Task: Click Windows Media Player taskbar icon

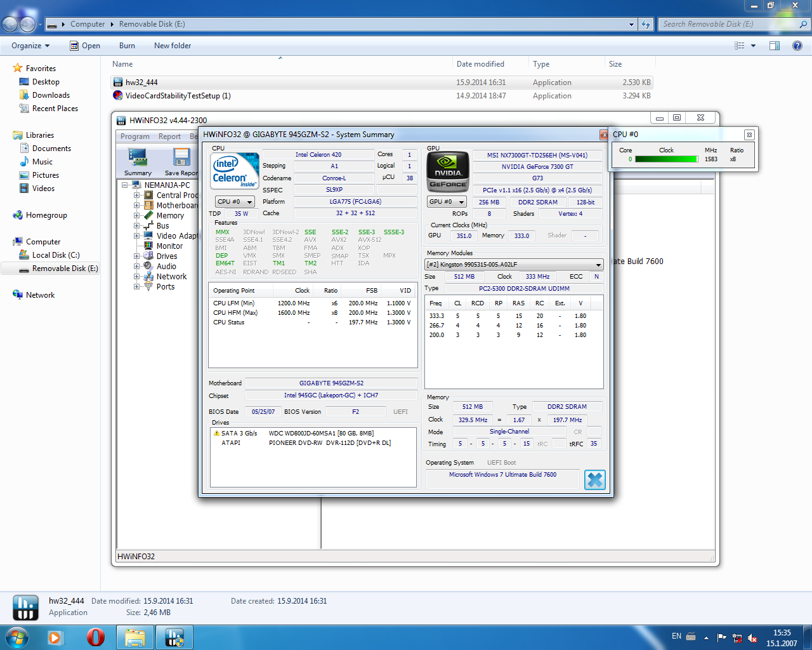Action: (55, 637)
